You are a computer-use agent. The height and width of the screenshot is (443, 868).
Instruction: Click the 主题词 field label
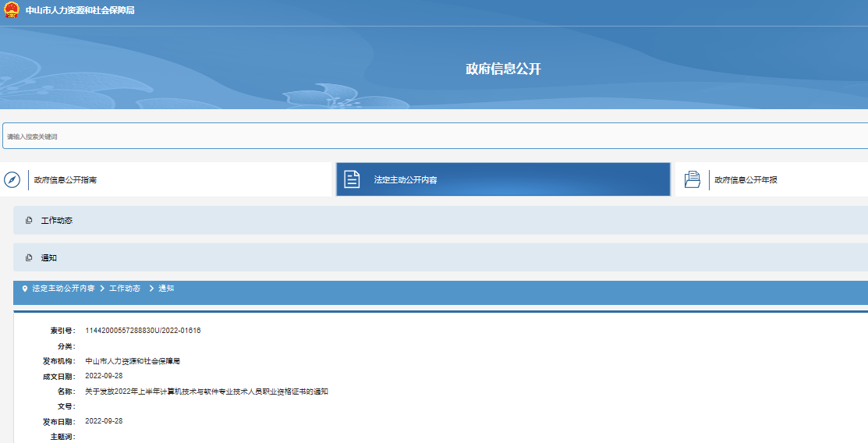click(x=62, y=438)
